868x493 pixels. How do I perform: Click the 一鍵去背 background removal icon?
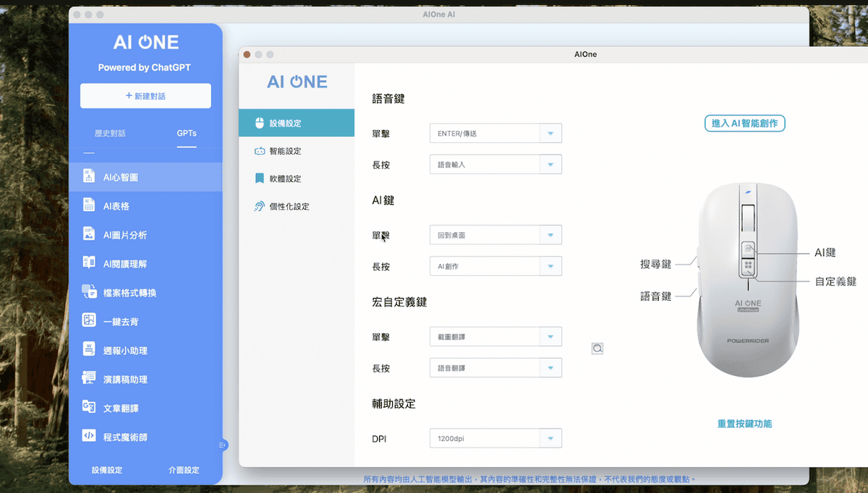point(88,321)
